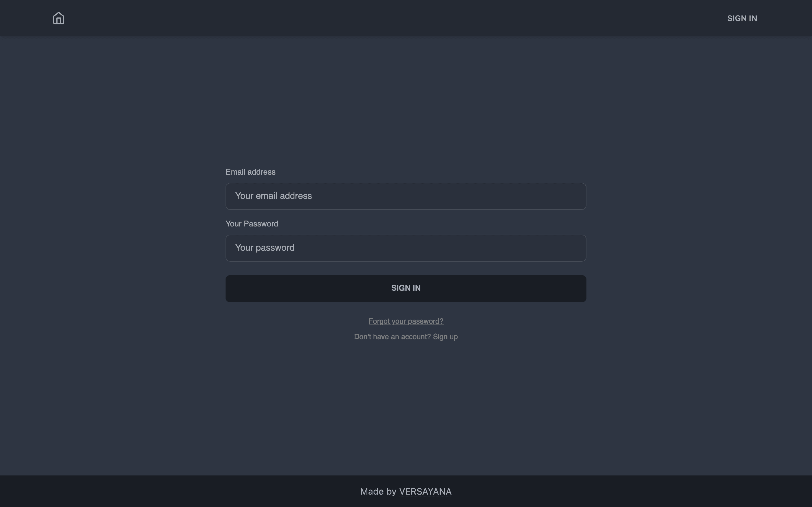Viewport: 812px width, 507px height.
Task: Click the Your password placeholder text
Action: click(x=264, y=248)
